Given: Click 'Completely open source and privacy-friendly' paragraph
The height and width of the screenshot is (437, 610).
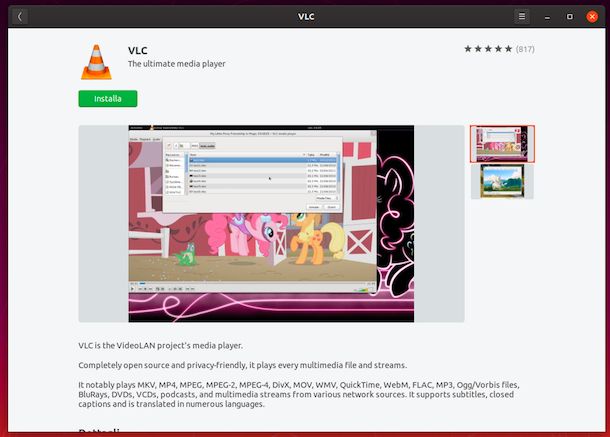Looking at the screenshot, I should [243, 365].
